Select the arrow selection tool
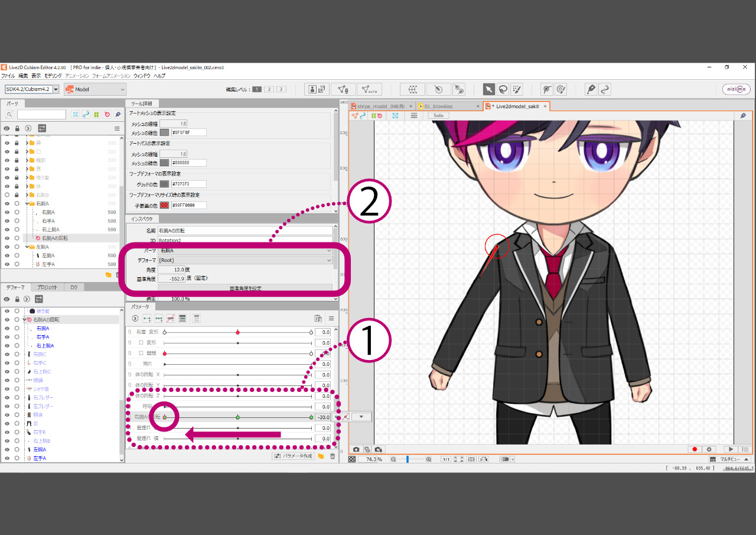Image resolution: width=756 pixels, height=535 pixels. 488,89
